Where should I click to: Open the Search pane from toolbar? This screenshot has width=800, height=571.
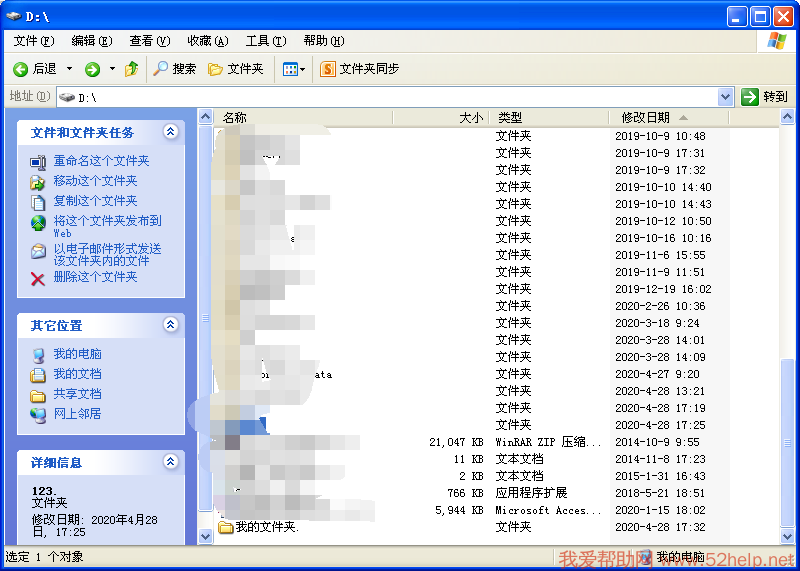(x=174, y=69)
